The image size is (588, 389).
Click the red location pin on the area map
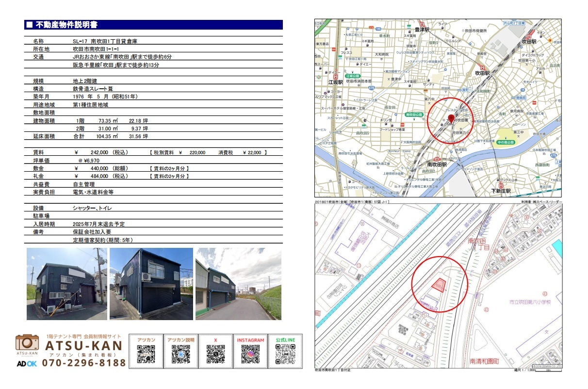[x=451, y=119]
